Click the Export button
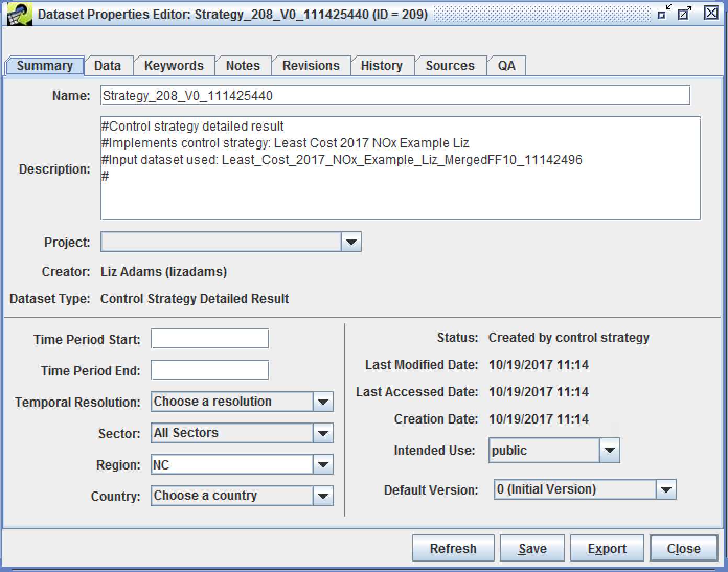The width and height of the screenshot is (728, 572). tap(607, 548)
